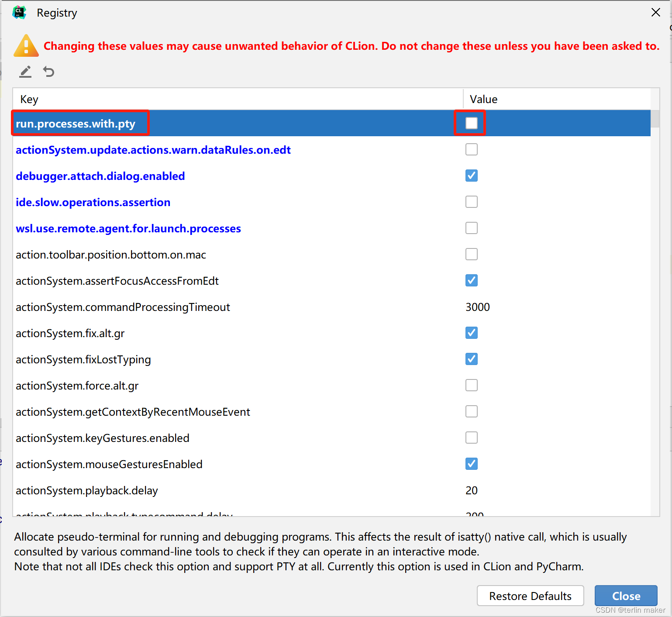This screenshot has width=672, height=617.
Task: Select actionSystem.commandProcessingTimeout key
Action: [x=123, y=307]
